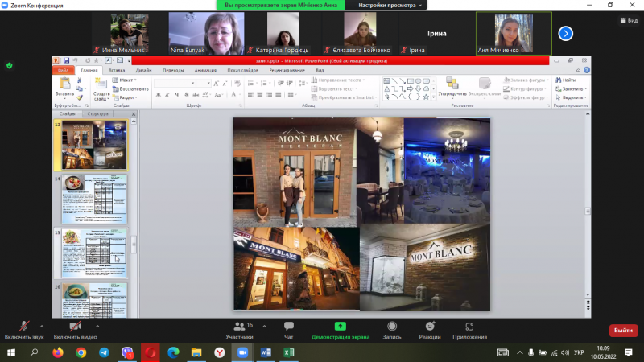
Task: Open Эффекты фигур effects dropdown
Action: point(526,97)
